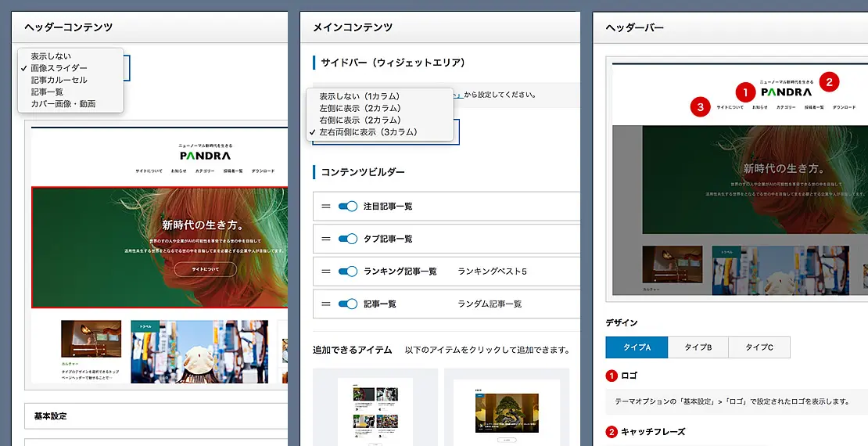Click drag handle icon beside タブ記事一覧
Viewport: 868px width, 446px height.
tap(326, 239)
